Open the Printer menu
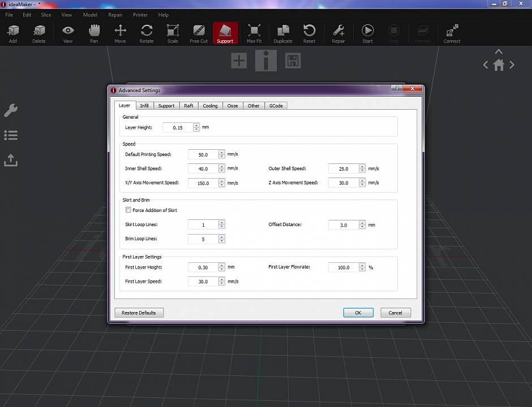Image resolution: width=532 pixels, height=407 pixels. coord(140,15)
